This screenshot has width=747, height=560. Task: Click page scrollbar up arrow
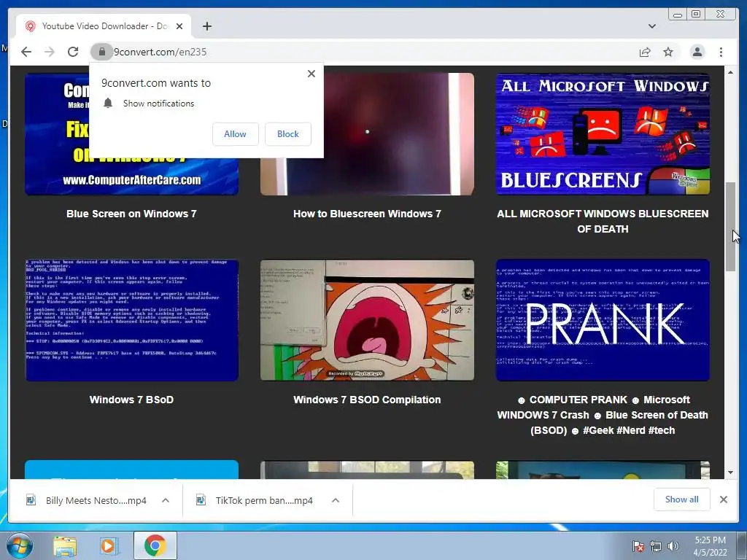point(731,72)
